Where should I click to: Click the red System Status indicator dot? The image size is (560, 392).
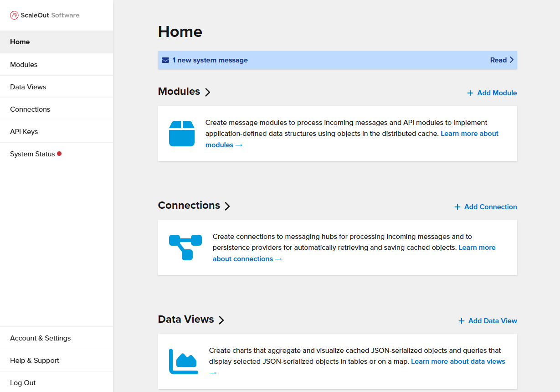(59, 154)
